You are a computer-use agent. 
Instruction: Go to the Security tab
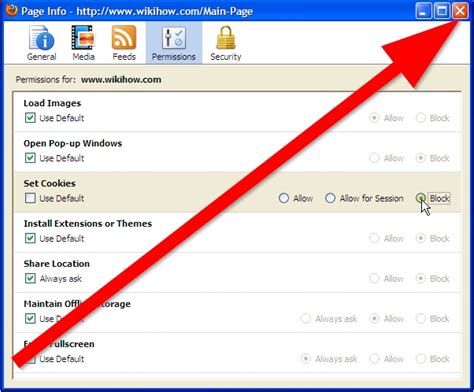pos(226,43)
